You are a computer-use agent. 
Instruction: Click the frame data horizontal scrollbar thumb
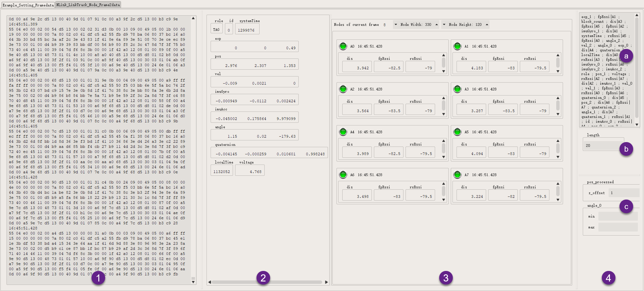267,282
